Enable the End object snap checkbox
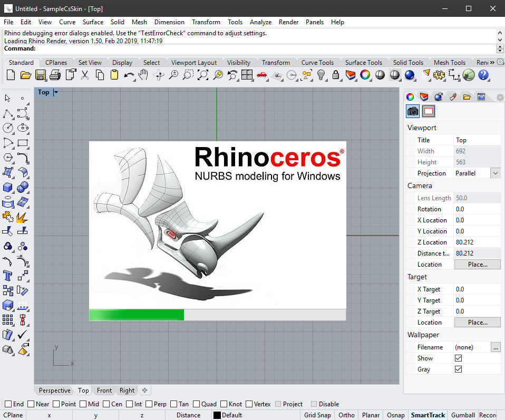The image size is (505, 420). click(8, 404)
